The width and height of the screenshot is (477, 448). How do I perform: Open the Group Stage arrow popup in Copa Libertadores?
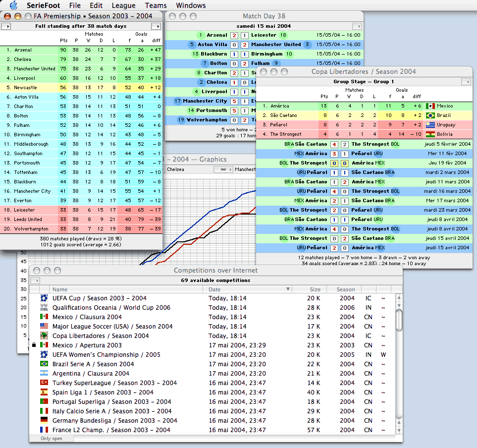coord(466,82)
